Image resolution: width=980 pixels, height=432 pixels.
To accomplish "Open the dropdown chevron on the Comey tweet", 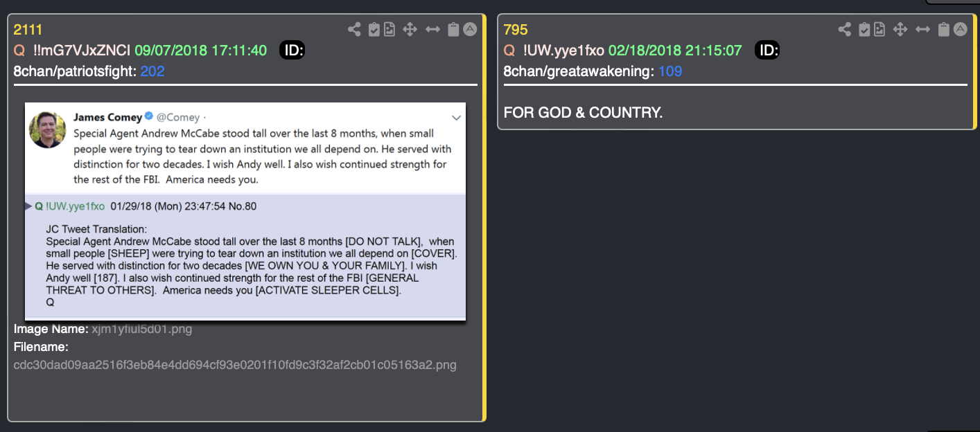I will pyautogui.click(x=456, y=118).
